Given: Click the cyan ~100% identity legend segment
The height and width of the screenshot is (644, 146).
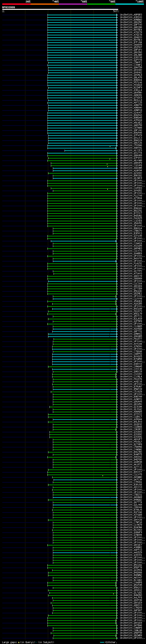Looking at the screenshot, I should [x=130, y=4].
